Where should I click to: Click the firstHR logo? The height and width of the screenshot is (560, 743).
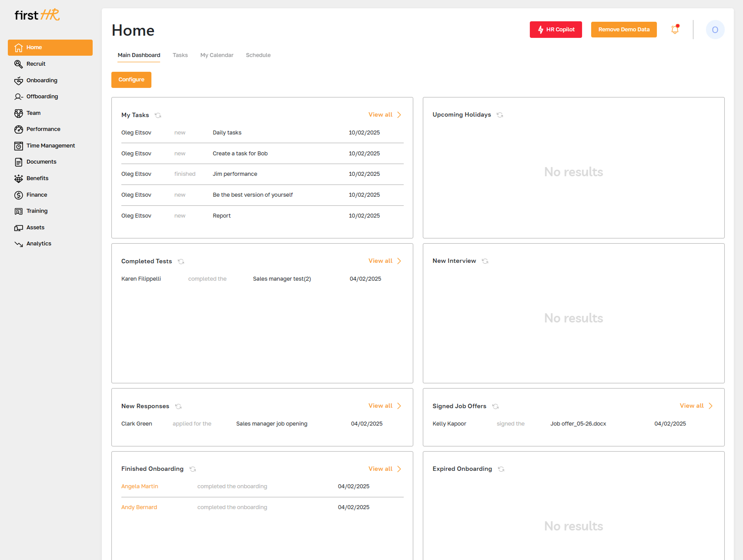click(37, 15)
